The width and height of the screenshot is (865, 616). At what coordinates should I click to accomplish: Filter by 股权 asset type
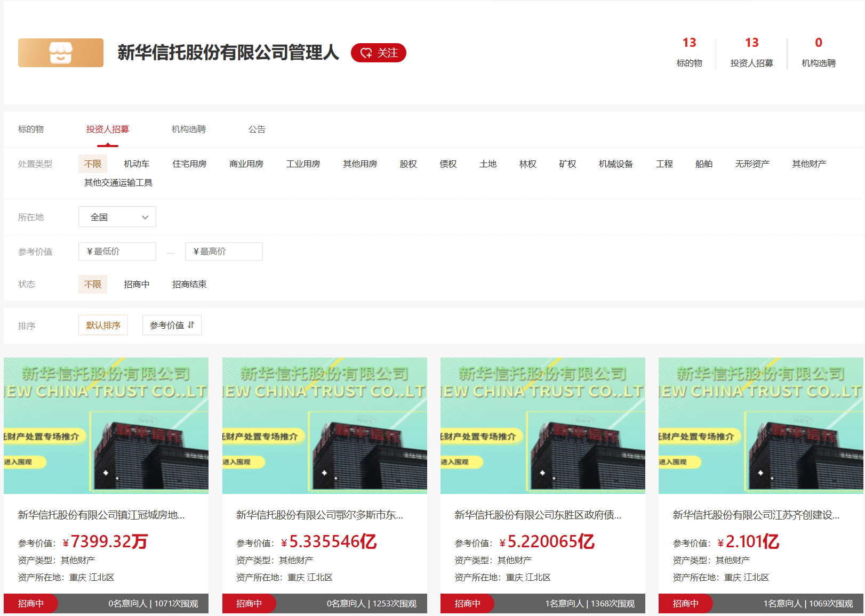pos(408,164)
